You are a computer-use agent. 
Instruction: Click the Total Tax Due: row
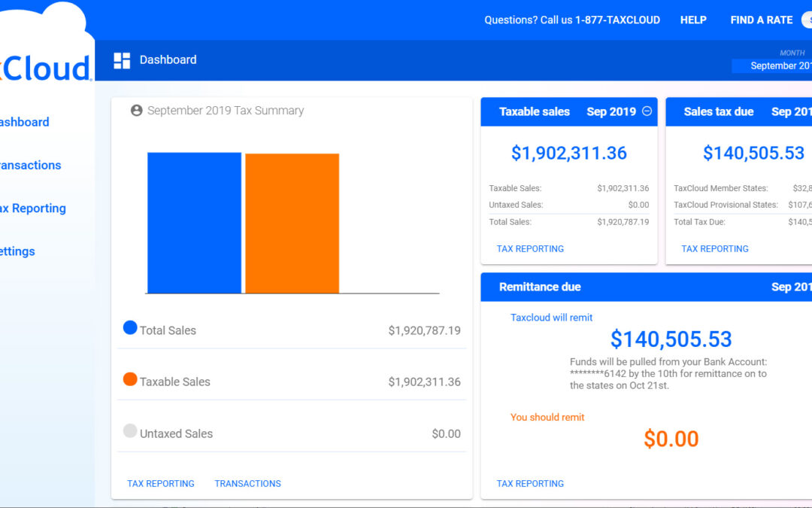[743, 222]
